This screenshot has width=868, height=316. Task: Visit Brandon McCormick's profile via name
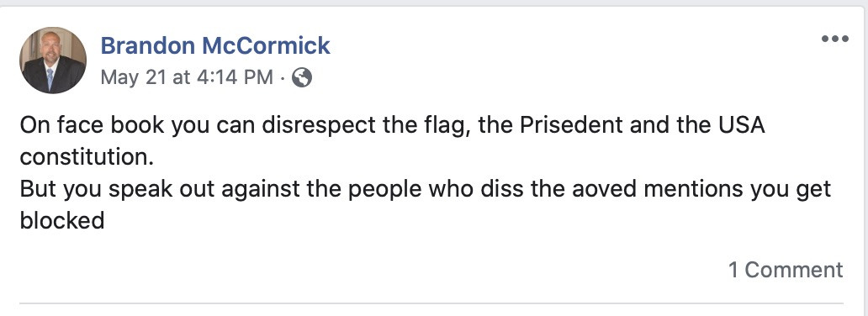(215, 45)
